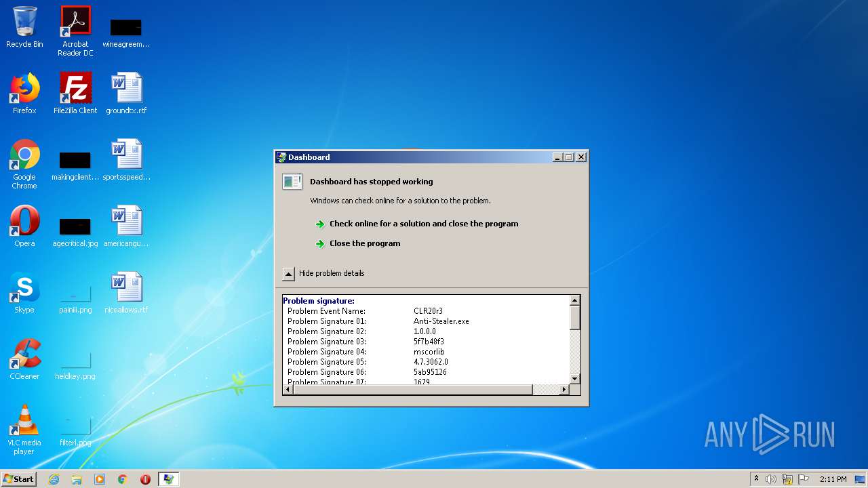
Task: Open Windows Explorer folder in taskbar
Action: coord(77,479)
